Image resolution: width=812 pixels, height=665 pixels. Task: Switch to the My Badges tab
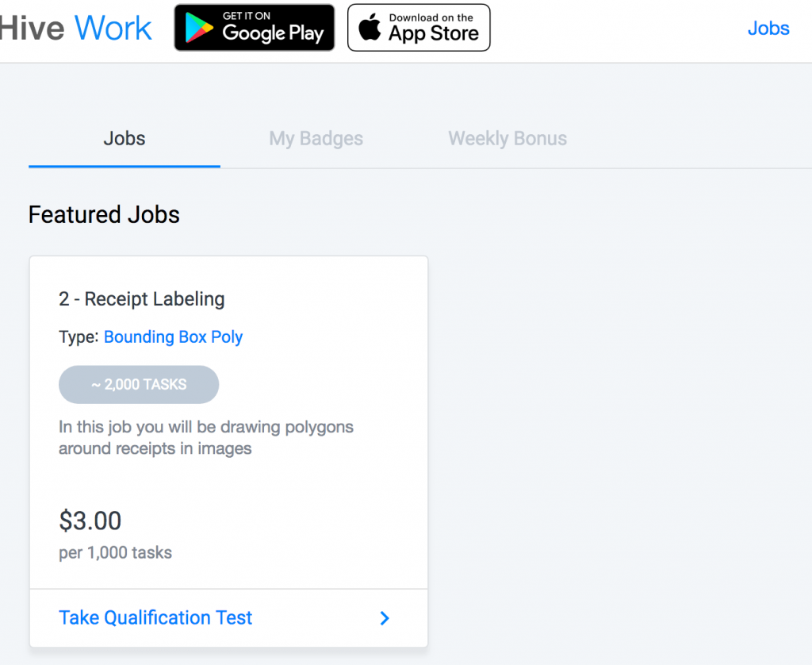[x=316, y=138]
